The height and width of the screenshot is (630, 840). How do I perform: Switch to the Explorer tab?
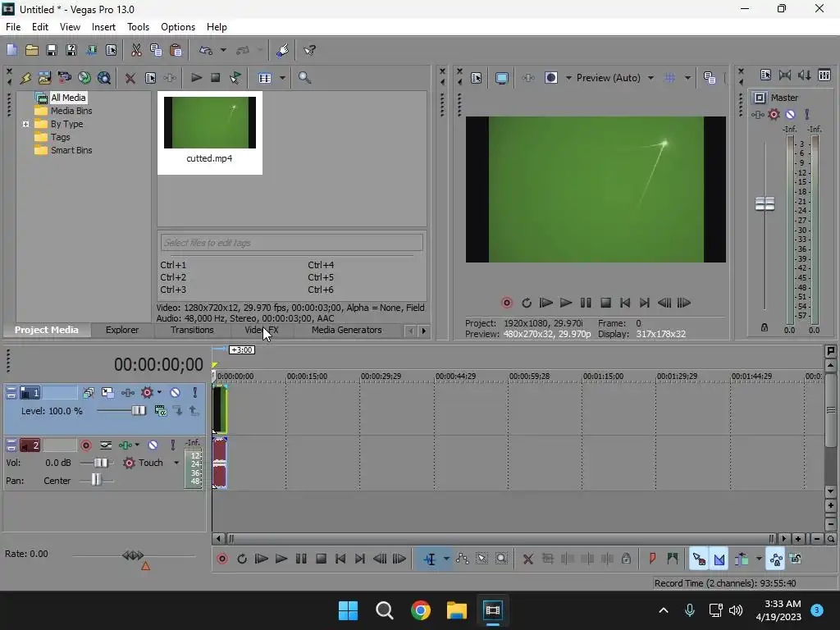[122, 330]
